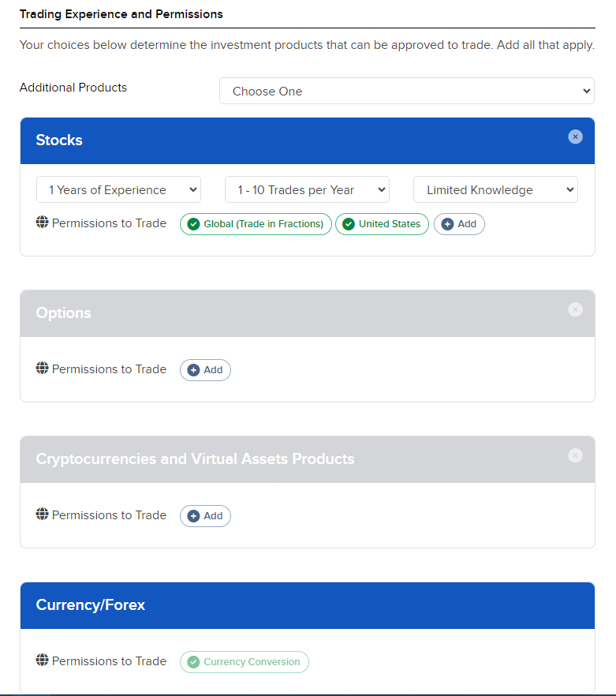
Task: Open the Limited Knowledge dropdown
Action: (x=496, y=189)
